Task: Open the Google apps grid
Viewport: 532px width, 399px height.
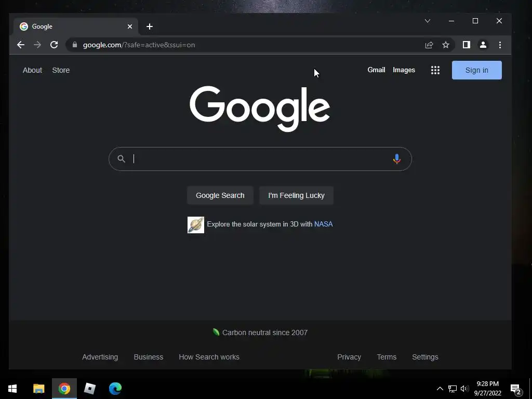Action: pos(435,70)
